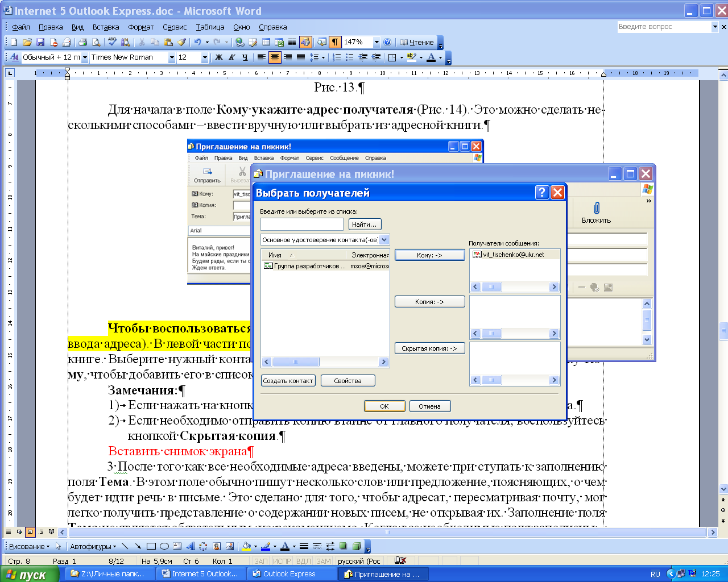Viewport: 728px width, 582px height.
Task: Open the line spacing dropdown arrow
Action: tap(323, 57)
